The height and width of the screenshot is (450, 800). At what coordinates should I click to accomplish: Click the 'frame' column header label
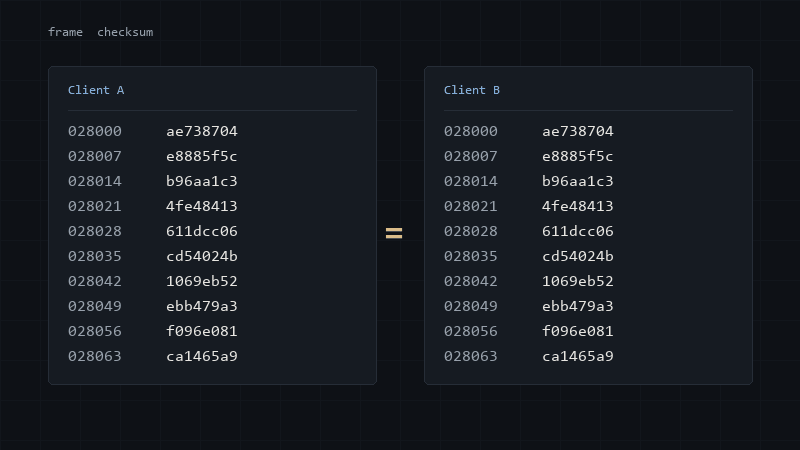pyautogui.click(x=65, y=32)
